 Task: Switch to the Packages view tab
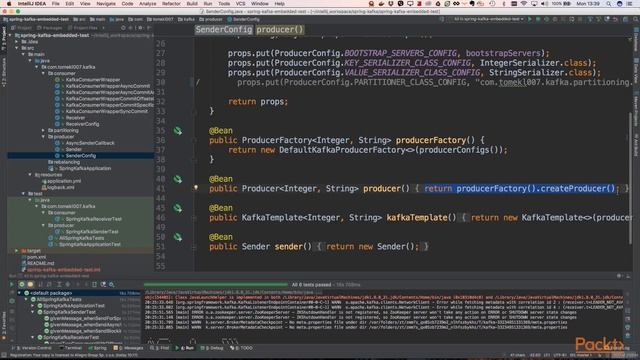click(x=49, y=28)
